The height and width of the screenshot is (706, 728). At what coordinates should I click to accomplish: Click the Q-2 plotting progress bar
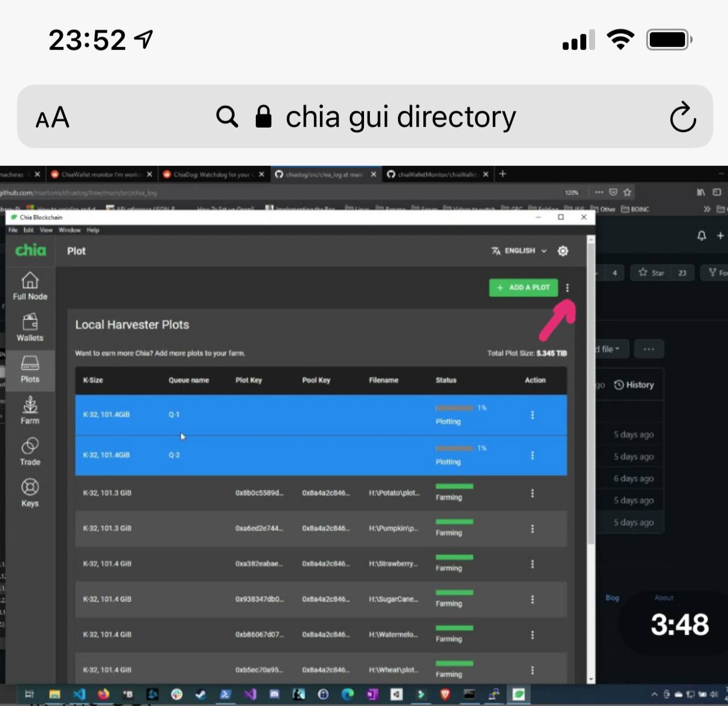pyautogui.click(x=454, y=448)
